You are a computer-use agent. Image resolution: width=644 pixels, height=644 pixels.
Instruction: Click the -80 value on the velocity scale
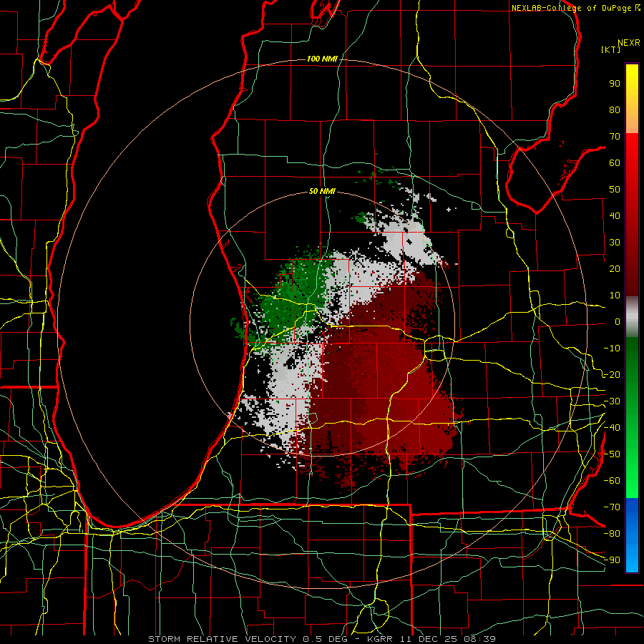[612, 534]
